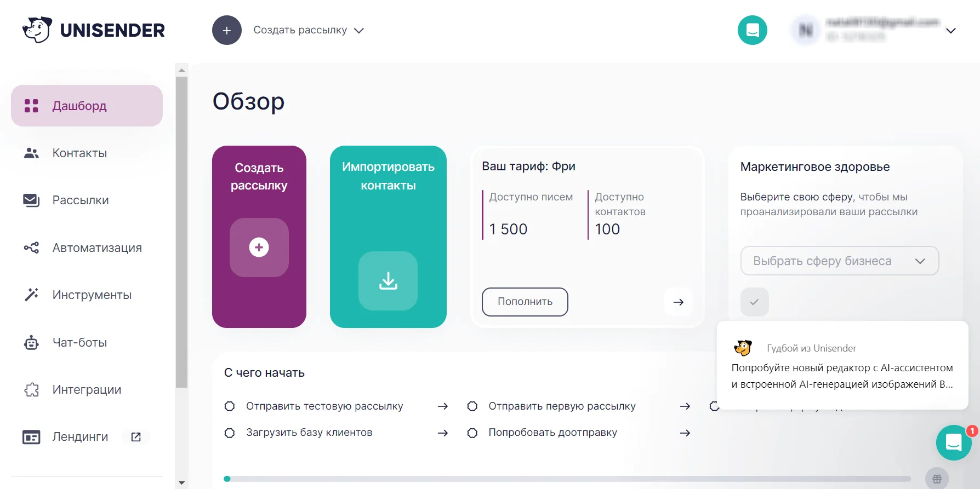Tick the circle beside Загрузить базу клиентов

click(x=230, y=433)
